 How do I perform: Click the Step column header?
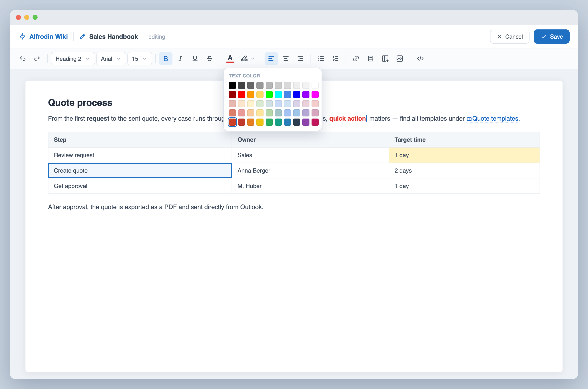pos(140,140)
